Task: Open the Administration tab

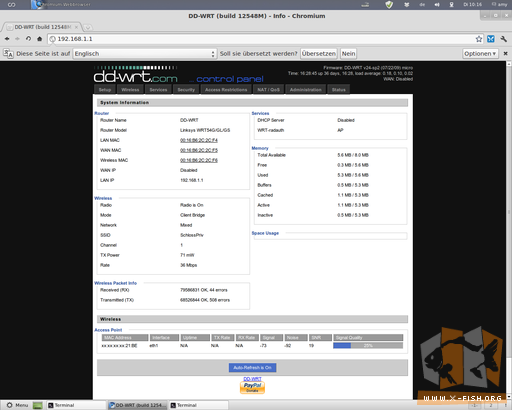Action: pos(306,90)
